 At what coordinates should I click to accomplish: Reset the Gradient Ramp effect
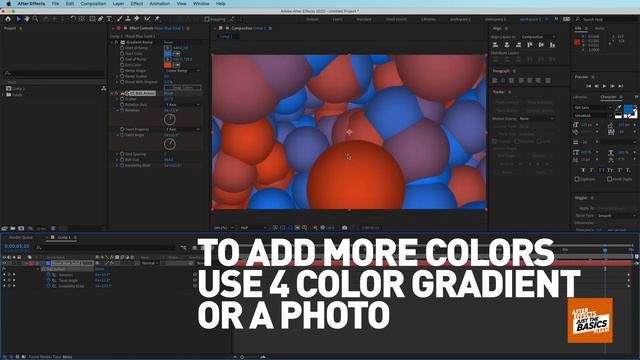[168, 42]
